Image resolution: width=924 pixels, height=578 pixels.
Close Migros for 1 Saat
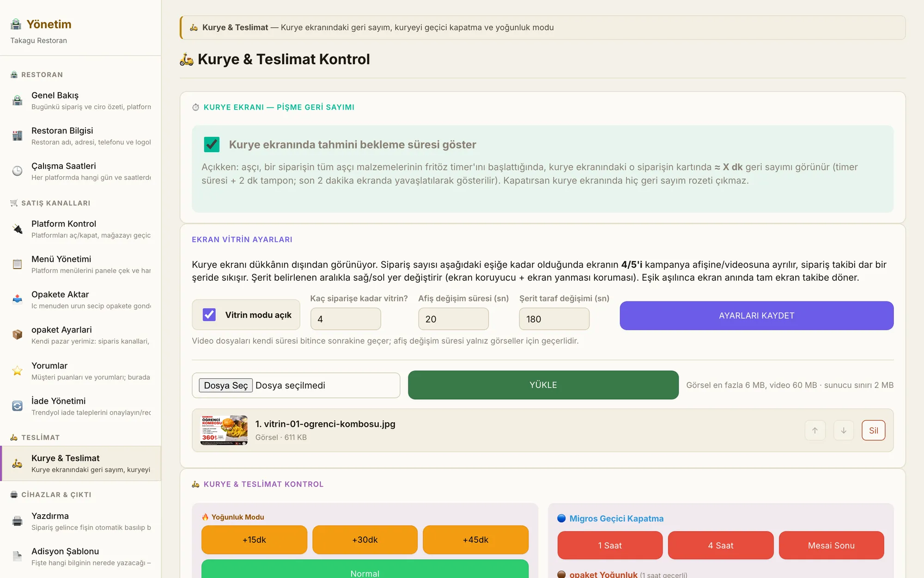[610, 545]
